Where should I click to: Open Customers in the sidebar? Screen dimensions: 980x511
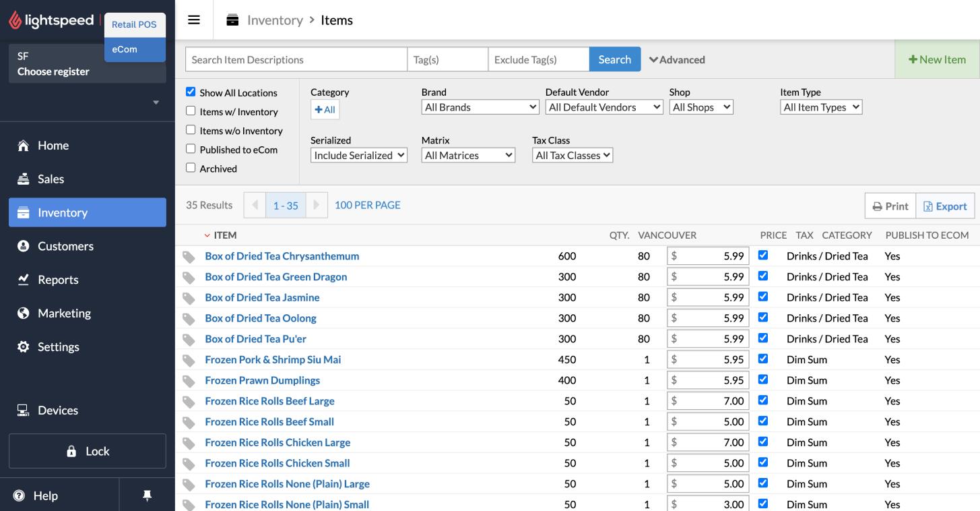(x=88, y=246)
